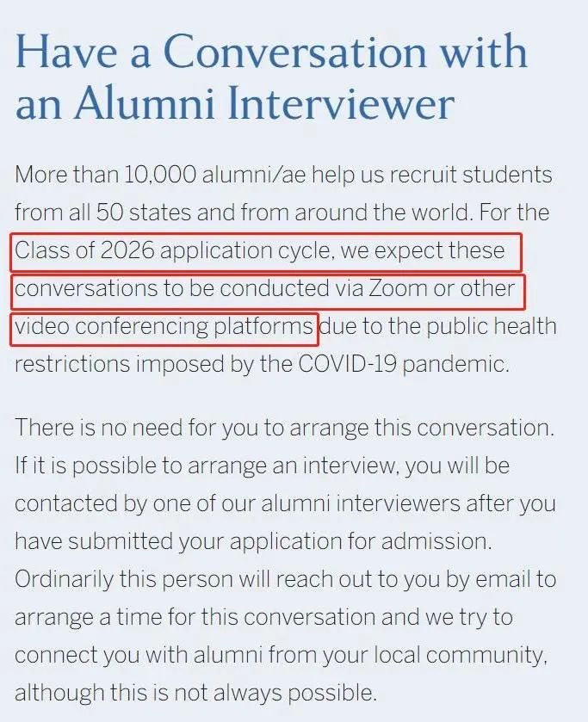The width and height of the screenshot is (588, 722).
Task: Click the word 'pandemic'
Action: pos(455,363)
